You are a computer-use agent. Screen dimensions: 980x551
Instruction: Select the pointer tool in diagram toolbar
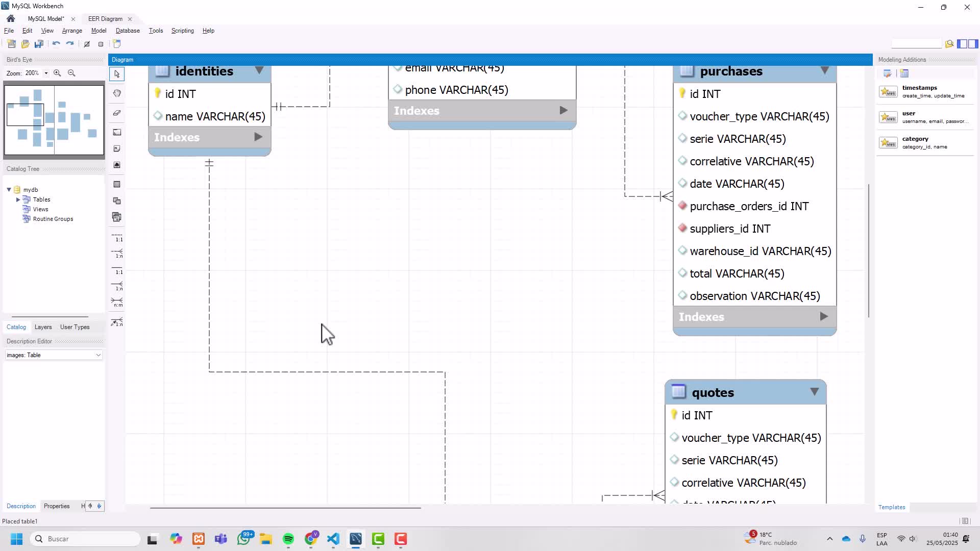tap(117, 74)
